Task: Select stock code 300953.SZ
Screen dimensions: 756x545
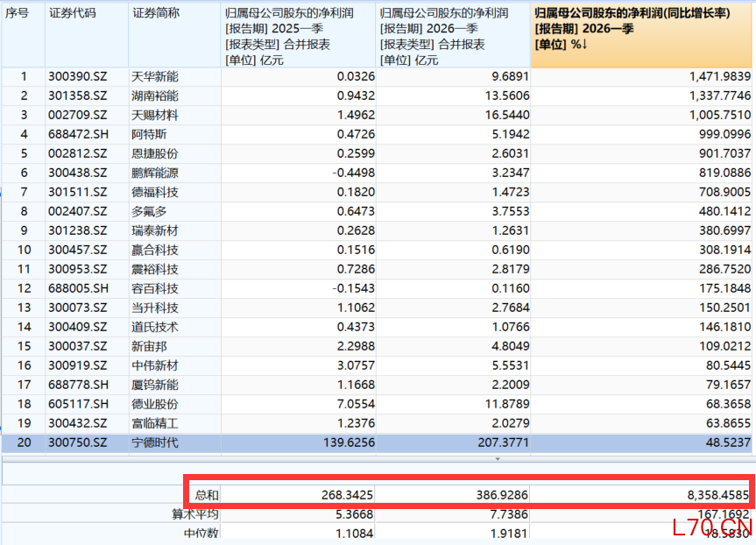Action: (x=78, y=270)
